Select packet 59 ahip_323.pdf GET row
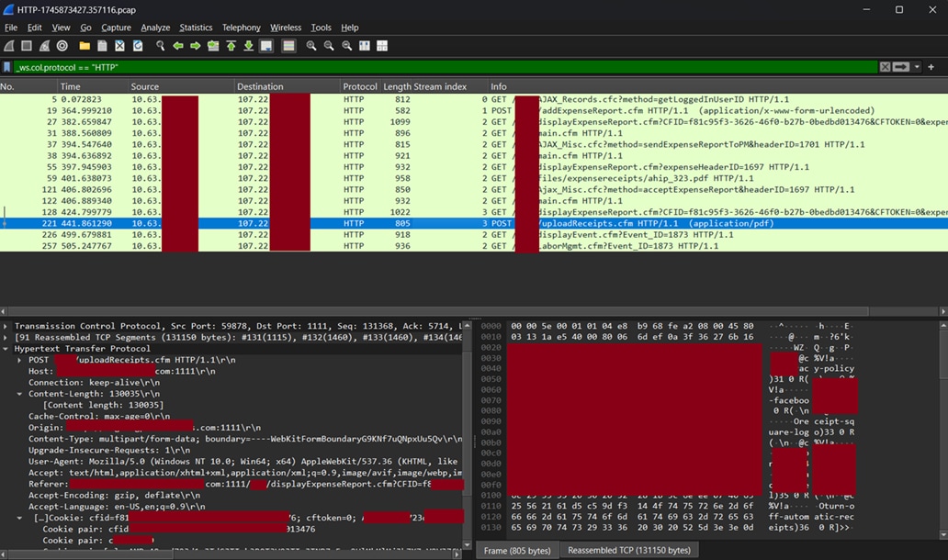The width and height of the screenshot is (948, 560). pyautogui.click(x=474, y=178)
